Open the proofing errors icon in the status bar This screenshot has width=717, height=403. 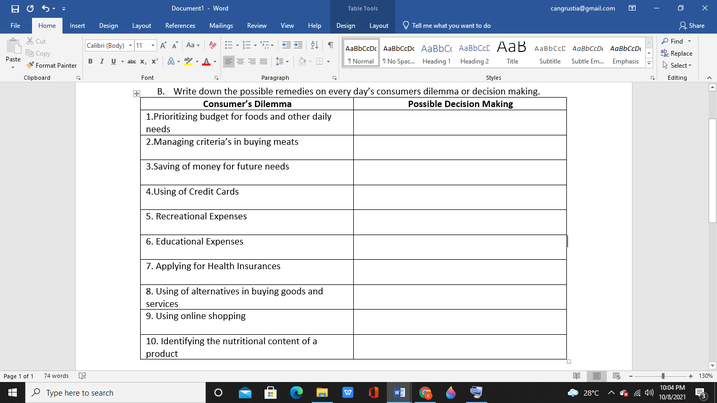(82, 376)
